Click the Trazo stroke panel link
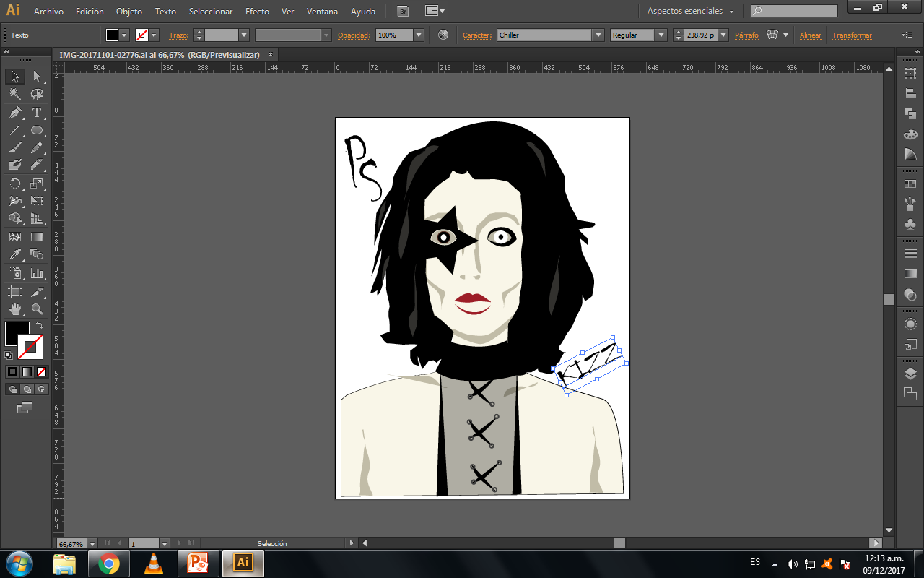924x578 pixels. (180, 35)
